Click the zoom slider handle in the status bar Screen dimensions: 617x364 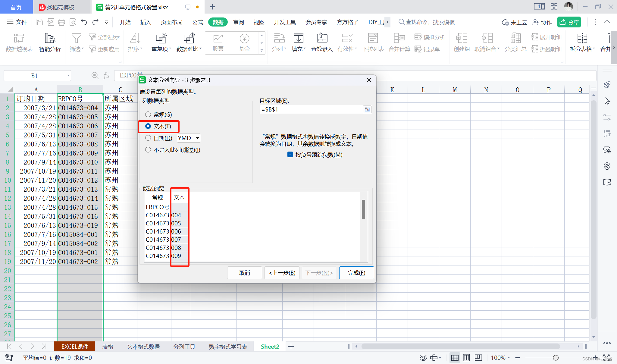(556, 358)
